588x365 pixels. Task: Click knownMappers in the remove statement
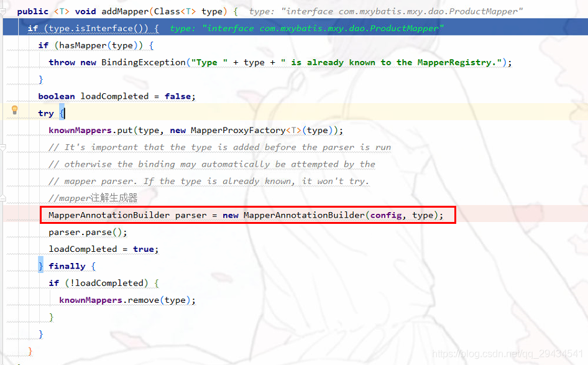tap(90, 300)
